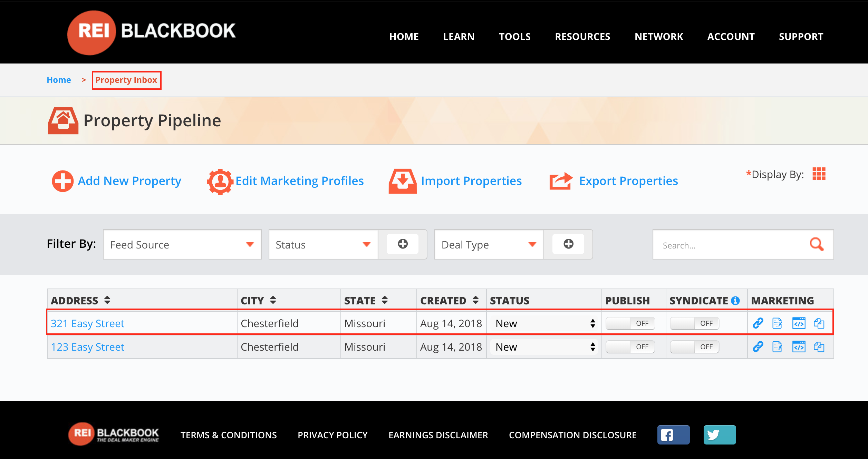Click the Home breadcrumb link
868x459 pixels.
tap(59, 80)
